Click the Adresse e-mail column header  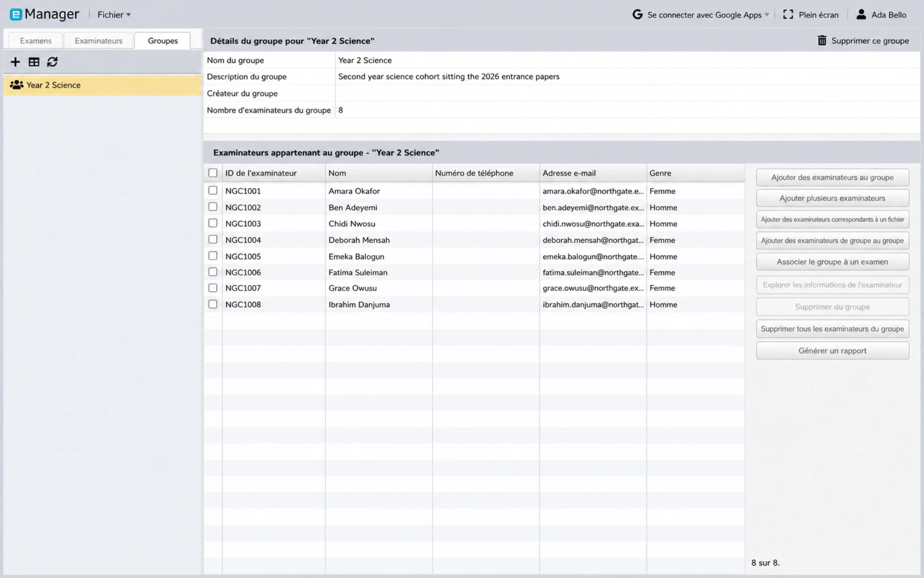coord(593,173)
